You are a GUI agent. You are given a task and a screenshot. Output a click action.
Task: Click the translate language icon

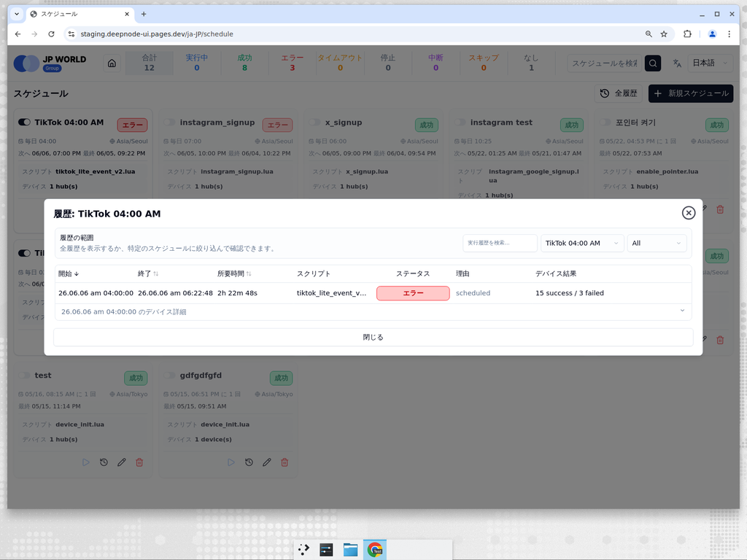coord(677,63)
